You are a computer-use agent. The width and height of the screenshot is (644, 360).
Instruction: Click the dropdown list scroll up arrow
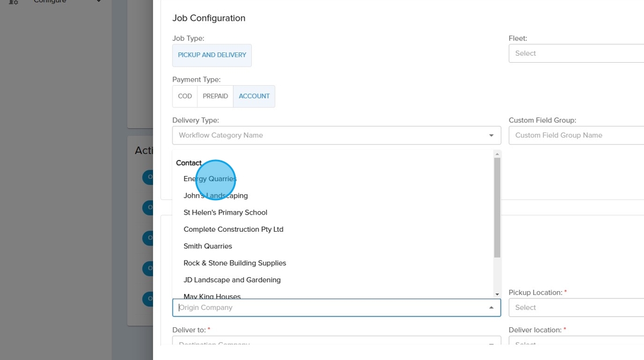pos(497,154)
